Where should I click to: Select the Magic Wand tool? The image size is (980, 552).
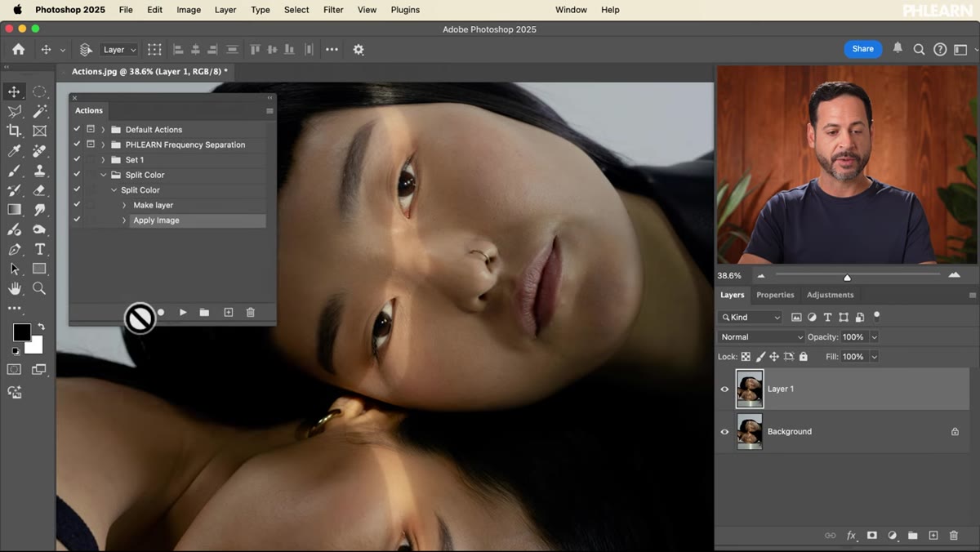point(39,111)
